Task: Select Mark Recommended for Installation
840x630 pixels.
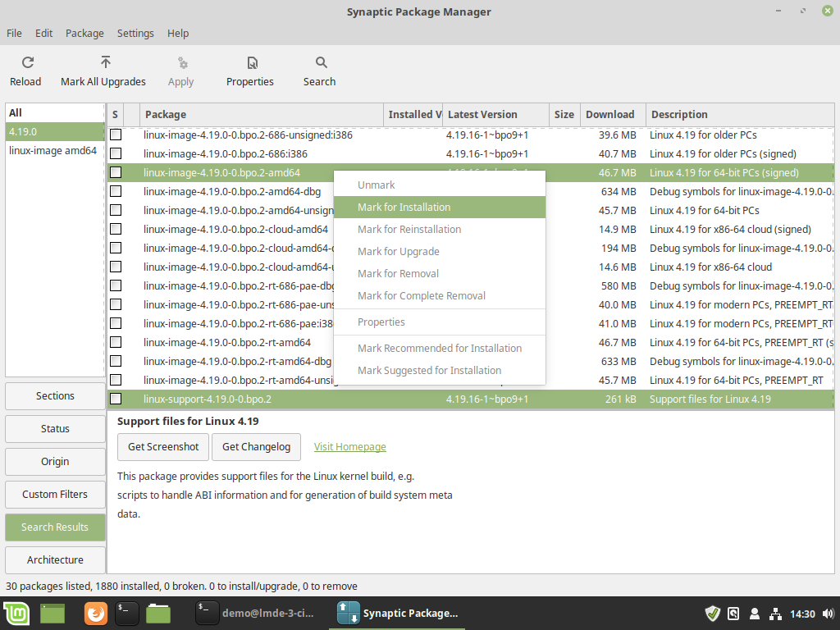Action: click(x=440, y=348)
